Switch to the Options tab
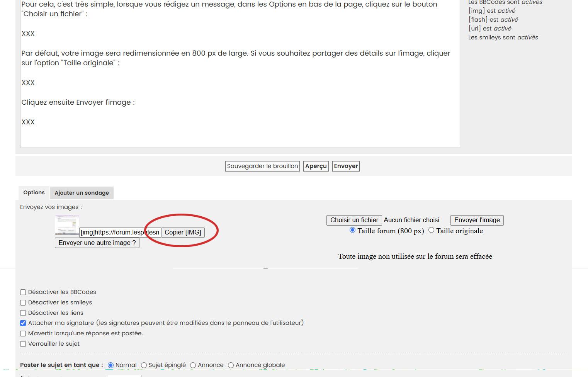The height and width of the screenshot is (377, 588). click(34, 192)
